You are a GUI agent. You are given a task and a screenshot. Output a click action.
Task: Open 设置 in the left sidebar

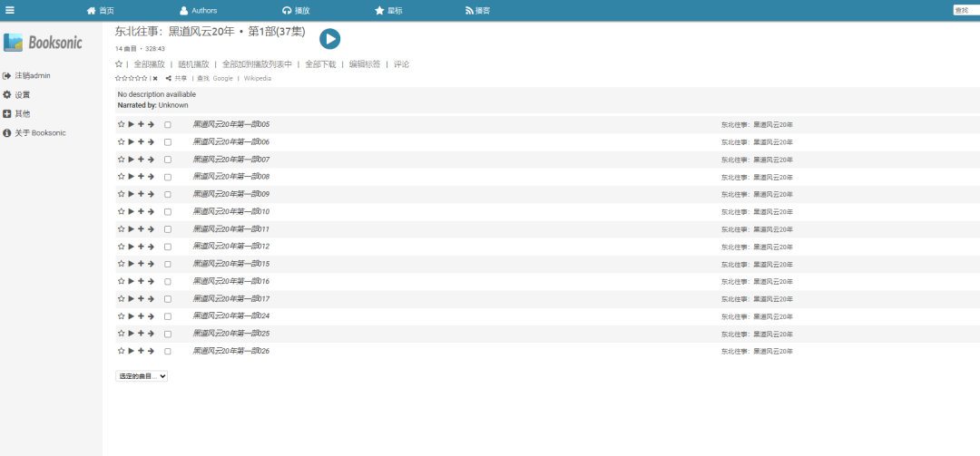(22, 94)
